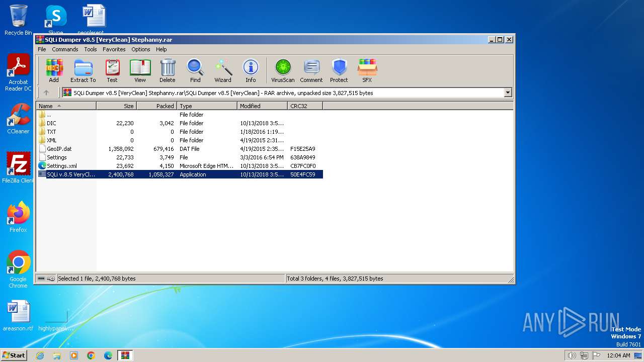Viewport: 644px width, 362px height.
Task: Show archive Info
Action: point(251,70)
